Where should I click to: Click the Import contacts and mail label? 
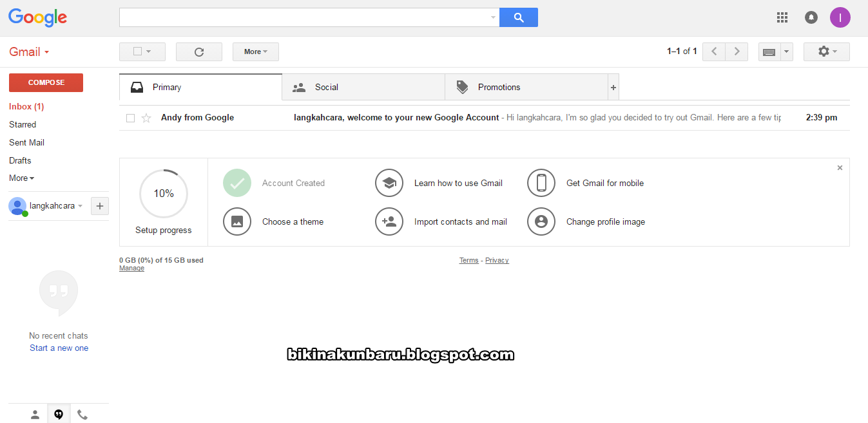click(461, 221)
